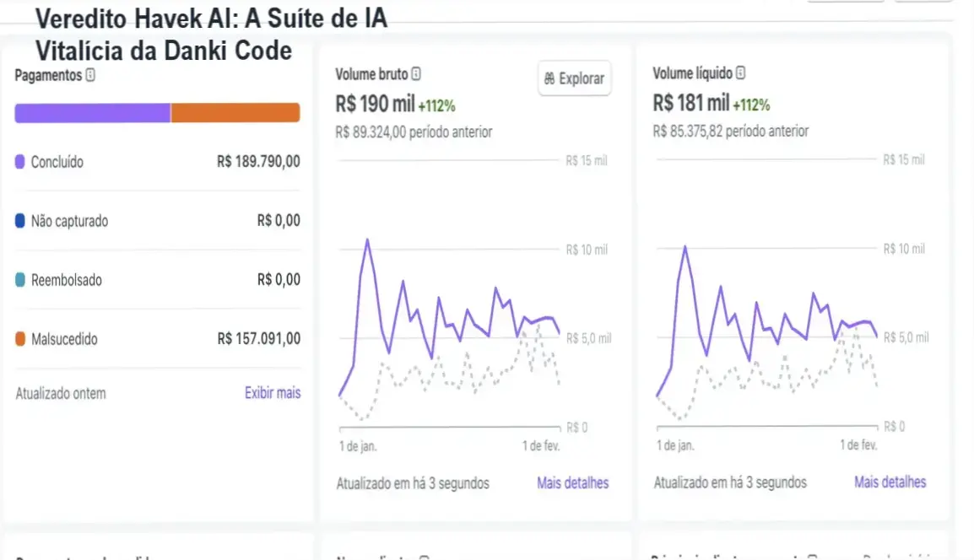Click R$ 85.375,82 período anterior text
This screenshot has height=560, width=974.
[731, 131]
